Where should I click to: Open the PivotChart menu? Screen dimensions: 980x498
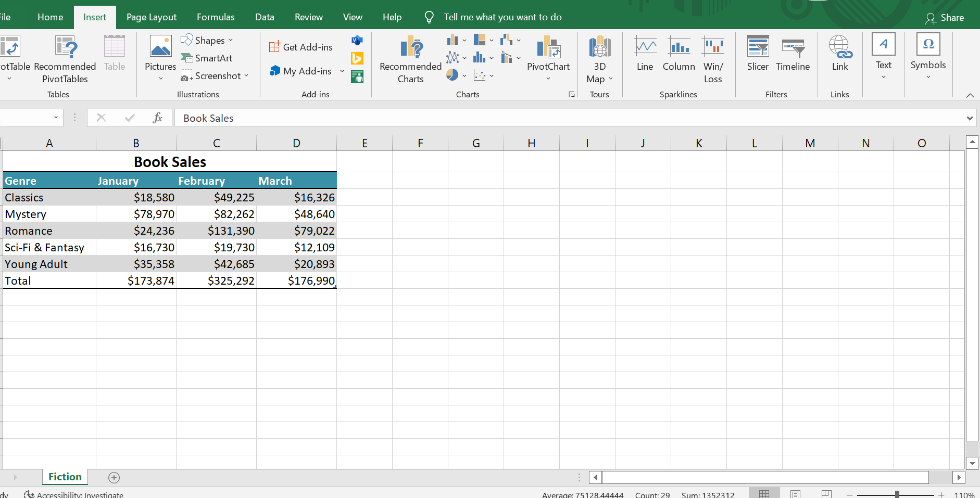coord(548,58)
